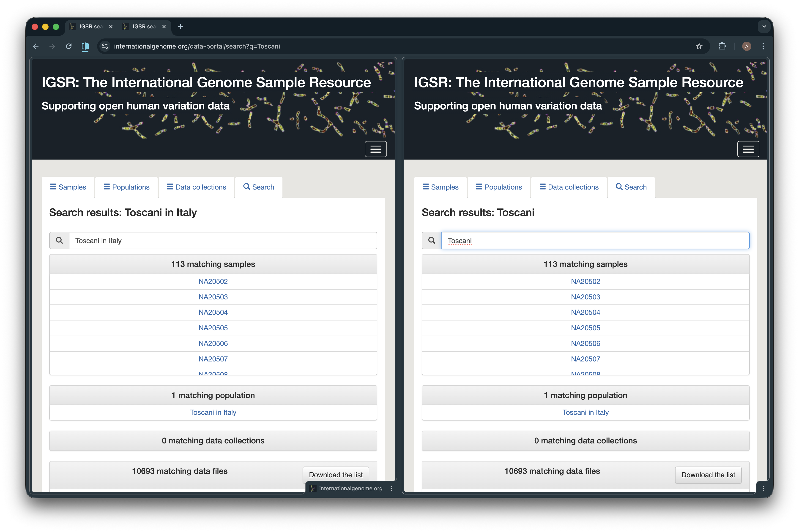Open reading mode from the address bar icon
Image resolution: width=799 pixels, height=532 pixels.
click(85, 46)
